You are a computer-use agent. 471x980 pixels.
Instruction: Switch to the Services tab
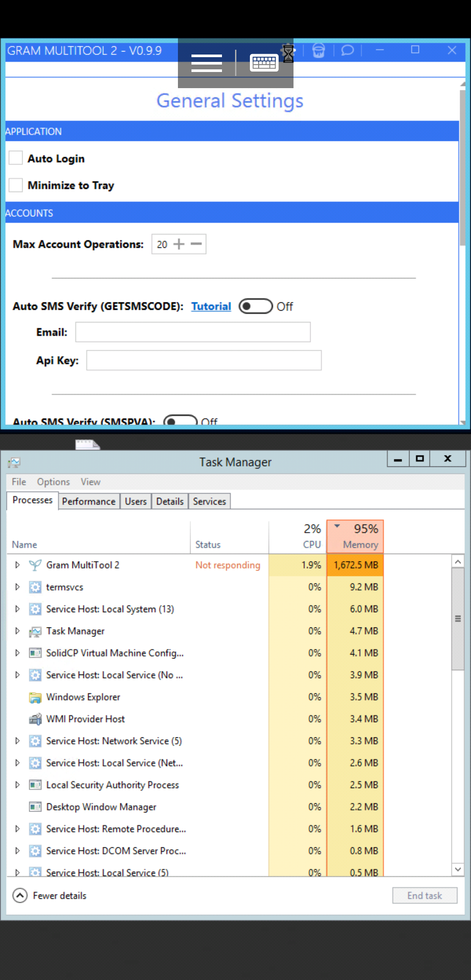[209, 501]
